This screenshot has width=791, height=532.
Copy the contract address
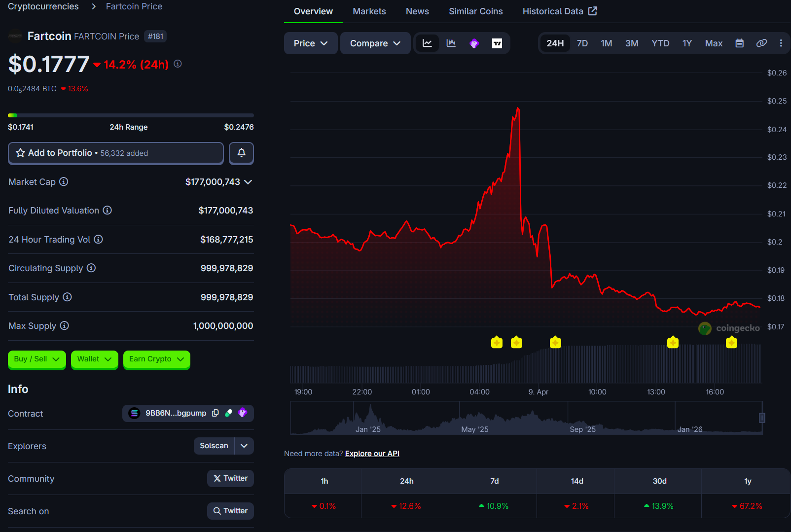pyautogui.click(x=216, y=413)
